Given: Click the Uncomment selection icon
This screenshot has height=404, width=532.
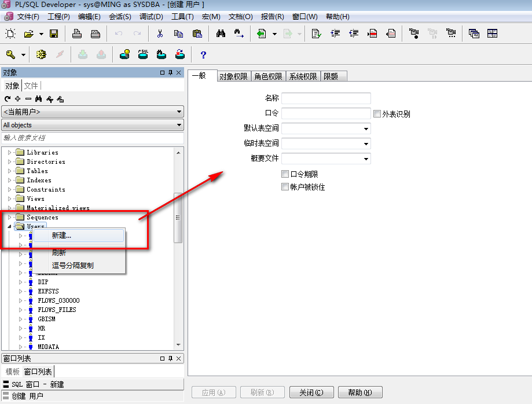Looking at the screenshot, I should point(391,33).
